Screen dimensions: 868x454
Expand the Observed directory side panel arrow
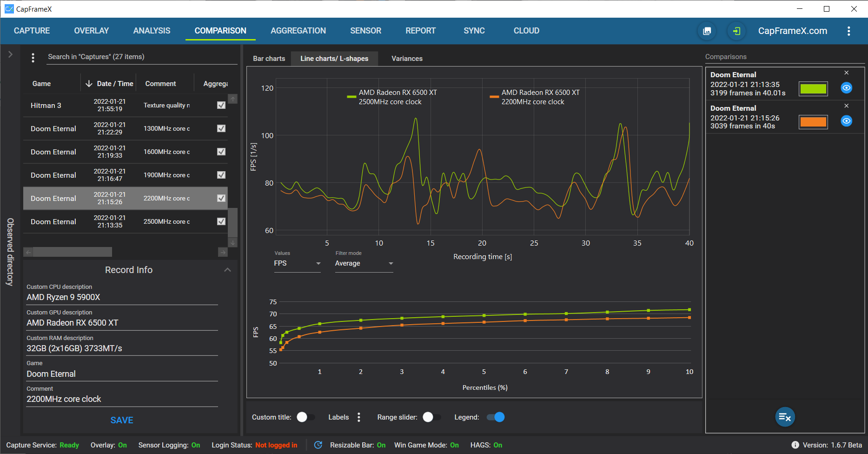coord(10,54)
